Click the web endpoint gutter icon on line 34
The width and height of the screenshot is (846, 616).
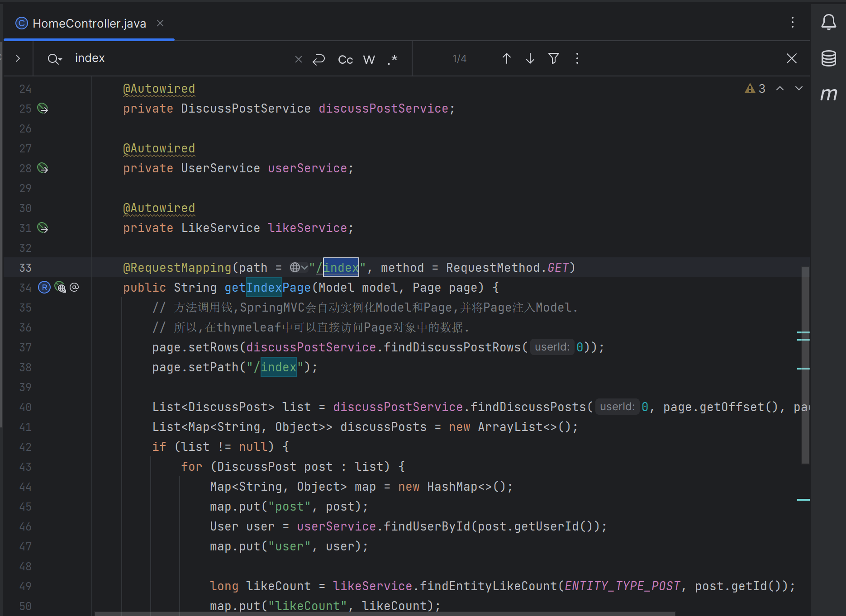pyautogui.click(x=60, y=288)
